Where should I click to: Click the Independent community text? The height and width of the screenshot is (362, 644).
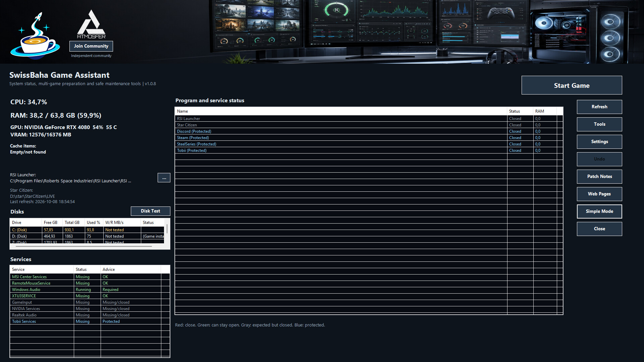click(x=91, y=56)
